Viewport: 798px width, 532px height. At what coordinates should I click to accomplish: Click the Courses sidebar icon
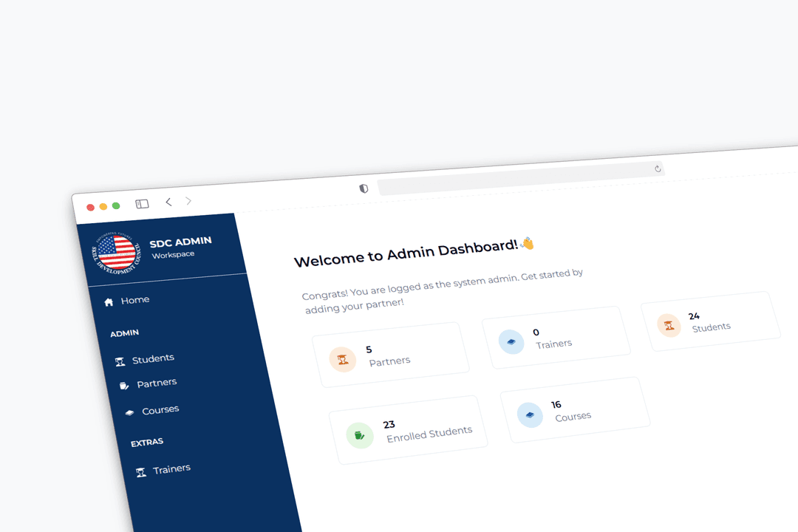pyautogui.click(x=130, y=412)
